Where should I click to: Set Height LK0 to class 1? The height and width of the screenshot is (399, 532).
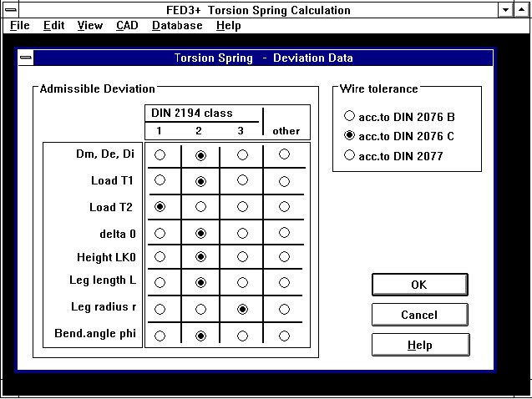160,257
